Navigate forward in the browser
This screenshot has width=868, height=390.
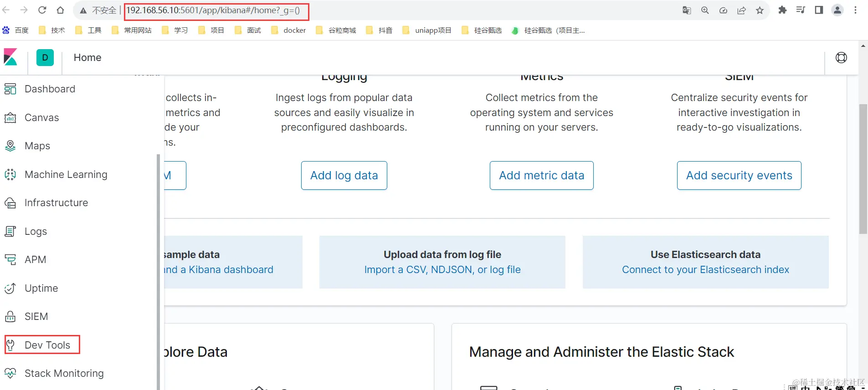tap(24, 10)
